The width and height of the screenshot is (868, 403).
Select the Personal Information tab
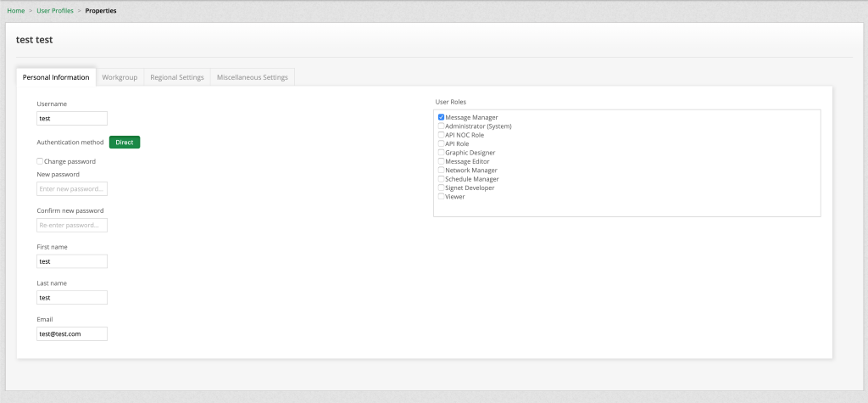click(56, 77)
